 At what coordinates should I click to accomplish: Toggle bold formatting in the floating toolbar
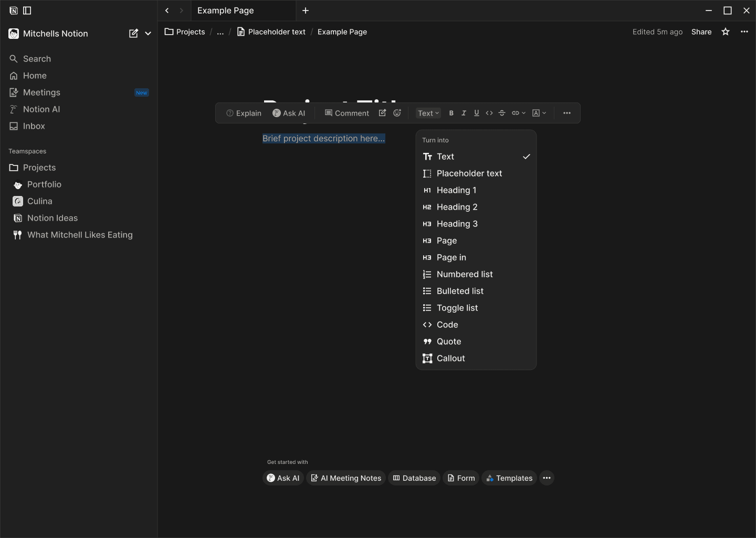point(451,113)
